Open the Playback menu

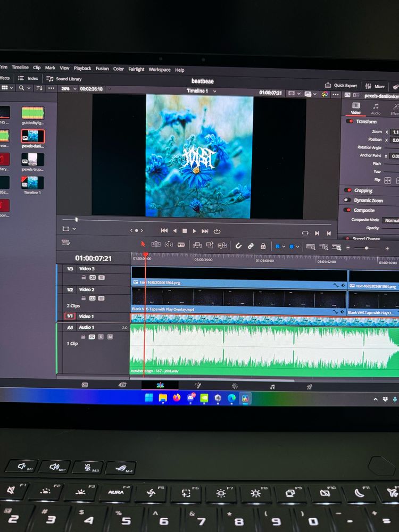(82, 68)
